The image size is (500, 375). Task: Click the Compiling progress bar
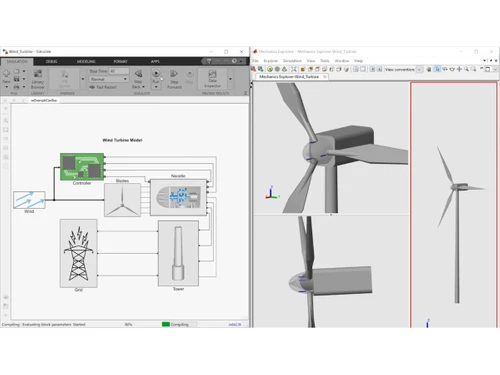pyautogui.click(x=179, y=324)
